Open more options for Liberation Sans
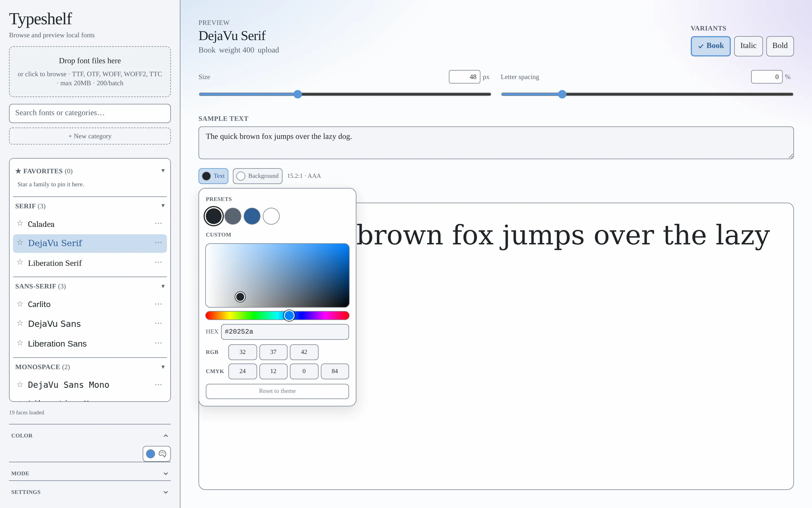The height and width of the screenshot is (508, 812). tap(158, 343)
